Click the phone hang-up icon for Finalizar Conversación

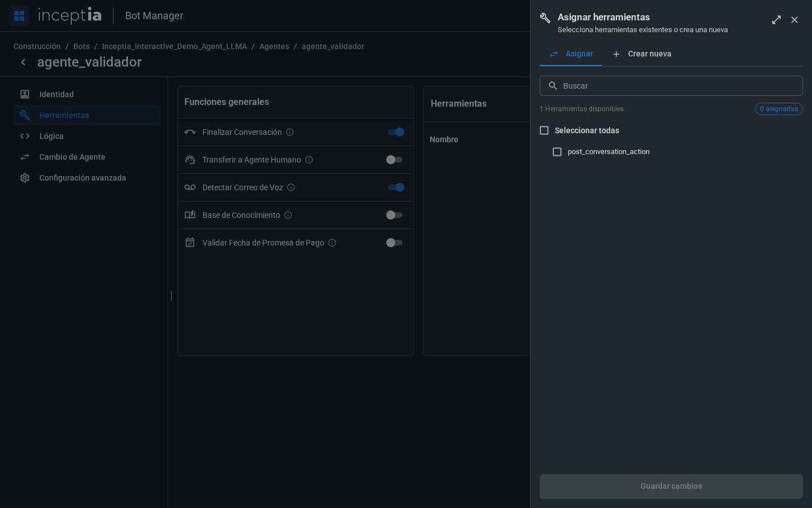(190, 132)
